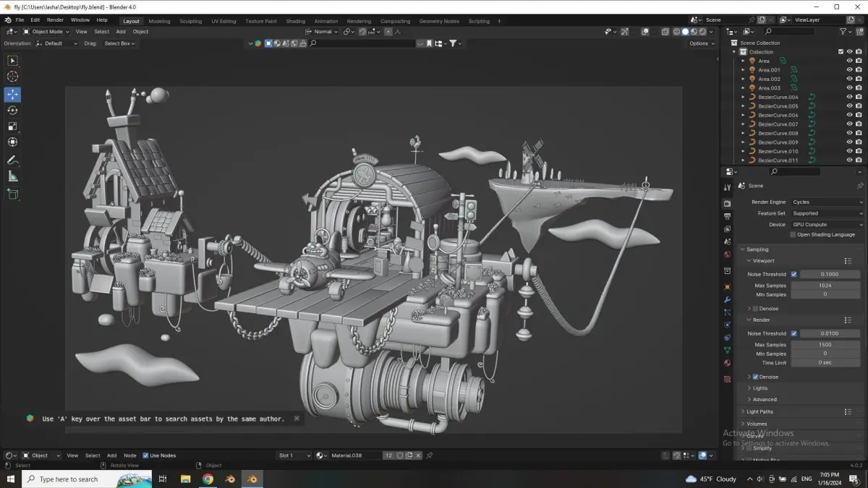Open the Feature Set dropdown
This screenshot has height=488, width=868.
pyautogui.click(x=827, y=213)
